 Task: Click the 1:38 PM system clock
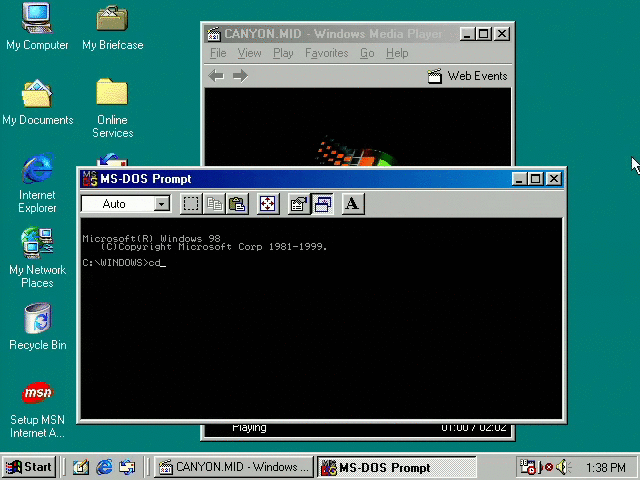point(606,467)
